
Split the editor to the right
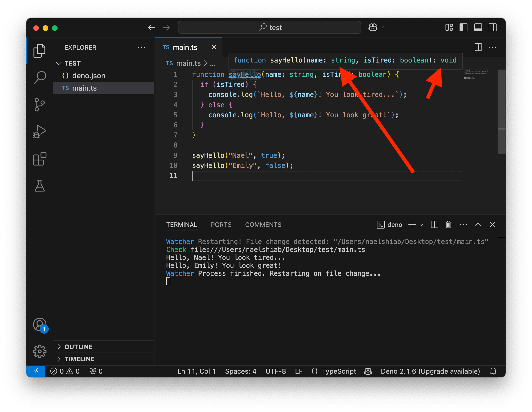(x=478, y=47)
